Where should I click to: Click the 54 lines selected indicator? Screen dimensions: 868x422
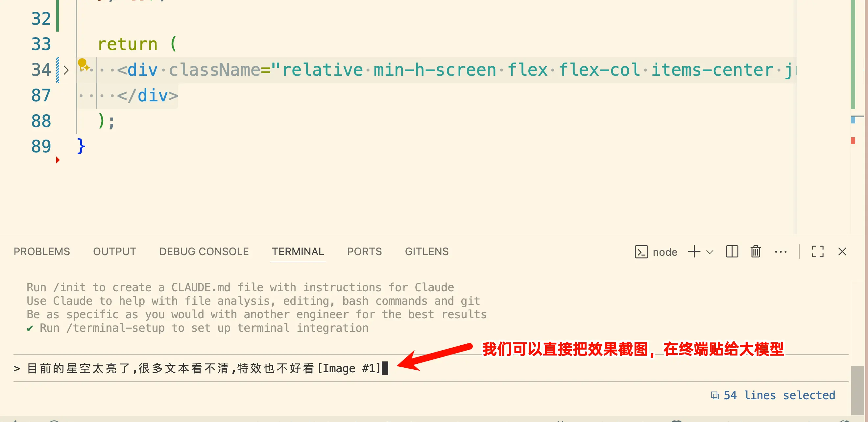pos(779,395)
